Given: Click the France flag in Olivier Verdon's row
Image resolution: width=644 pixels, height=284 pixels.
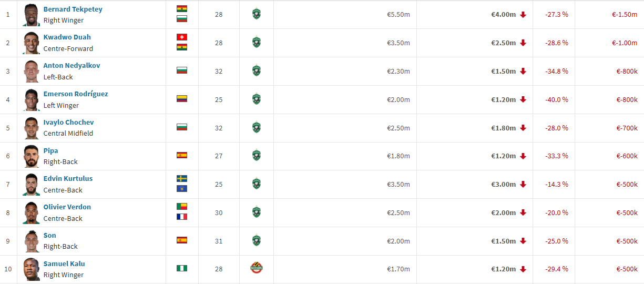Looking at the screenshot, I should pyautogui.click(x=182, y=217).
